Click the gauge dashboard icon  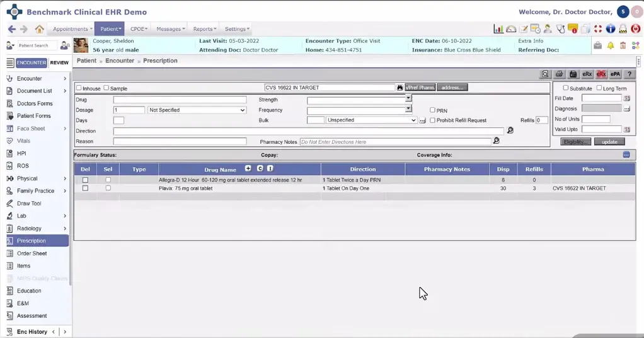point(511,29)
